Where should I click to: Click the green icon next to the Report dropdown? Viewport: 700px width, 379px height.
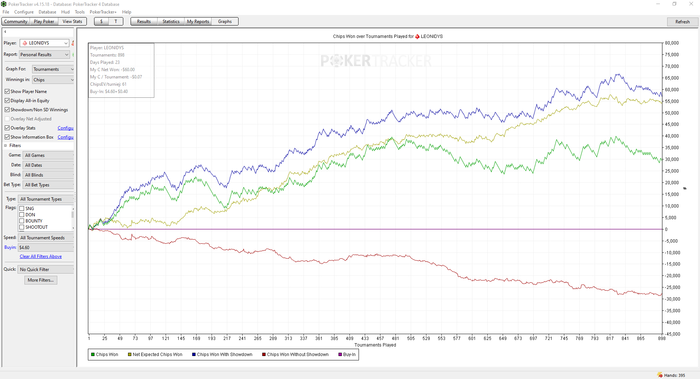point(73,54)
